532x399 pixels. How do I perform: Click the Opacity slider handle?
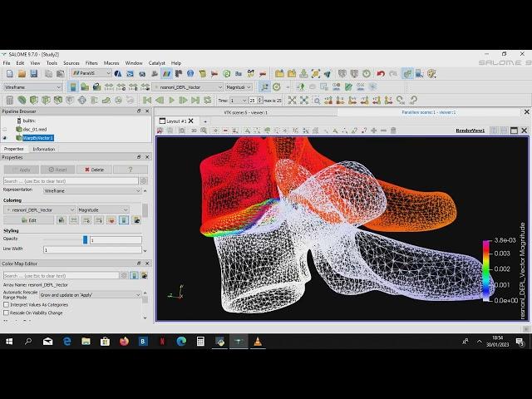[85, 239]
